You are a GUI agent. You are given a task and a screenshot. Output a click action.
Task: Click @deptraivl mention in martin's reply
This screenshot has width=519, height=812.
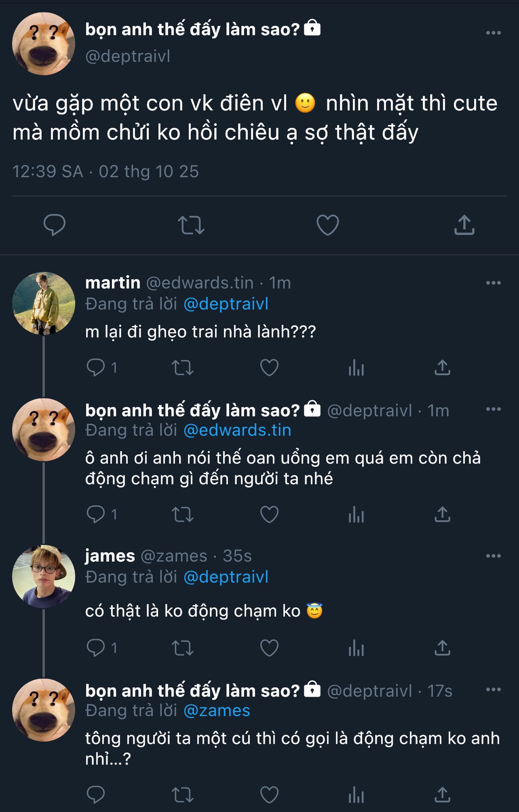[226, 304]
